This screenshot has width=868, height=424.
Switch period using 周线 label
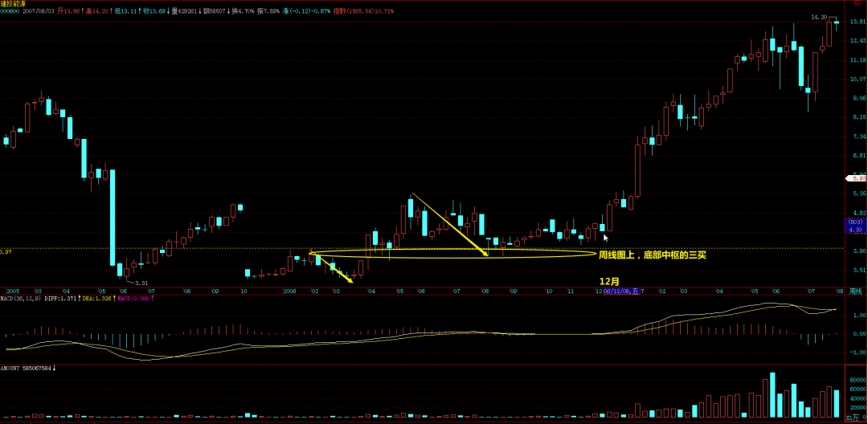tap(854, 290)
